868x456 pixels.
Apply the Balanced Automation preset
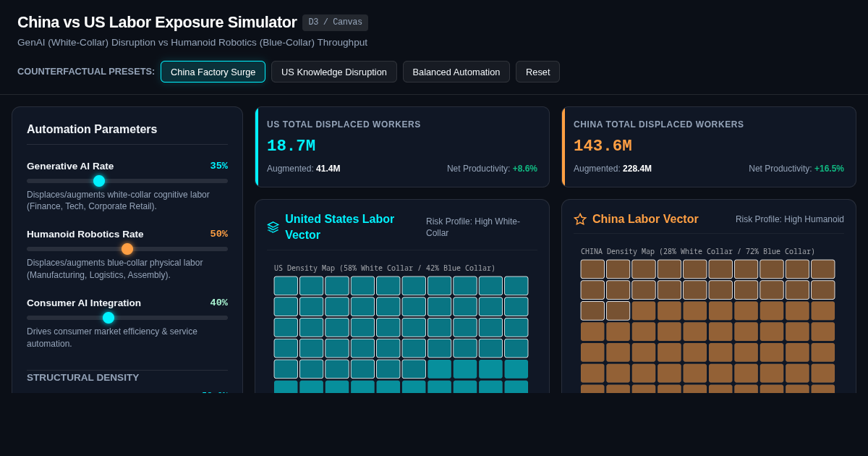click(456, 72)
